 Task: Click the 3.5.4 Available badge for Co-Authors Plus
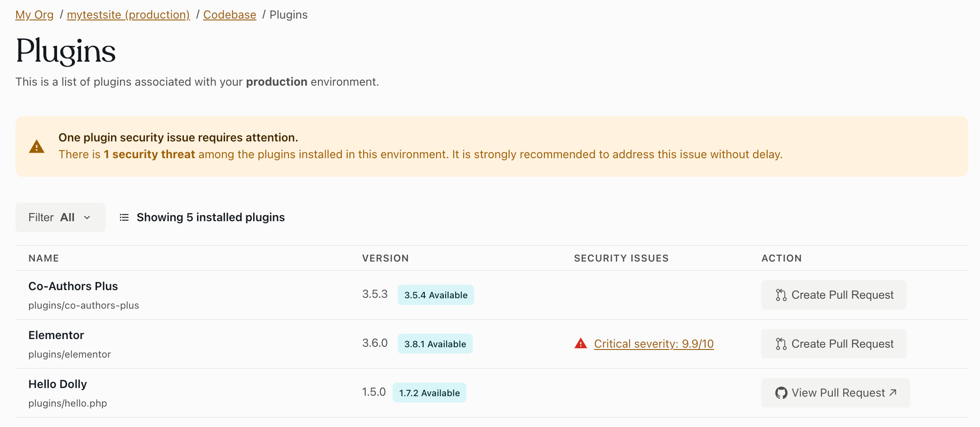[x=436, y=295]
